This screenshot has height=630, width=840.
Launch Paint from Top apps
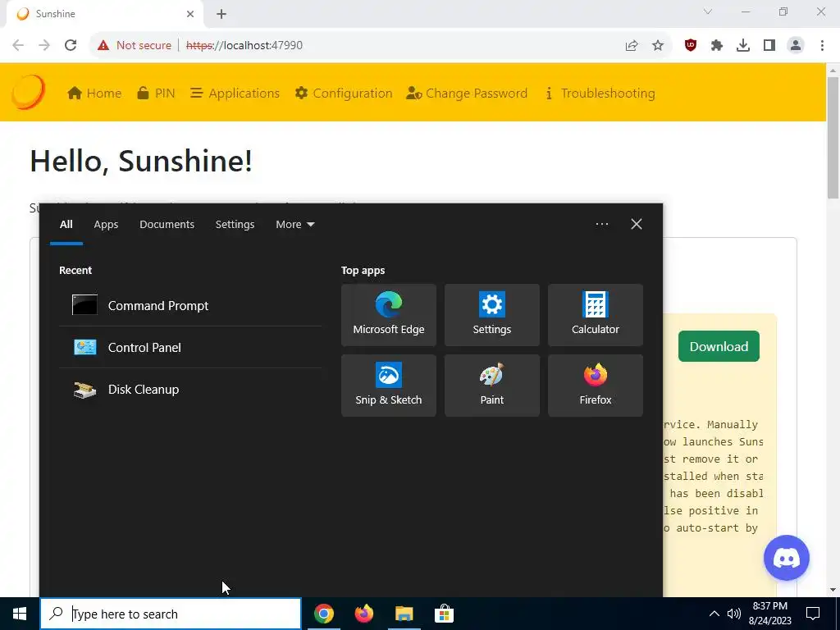(492, 386)
